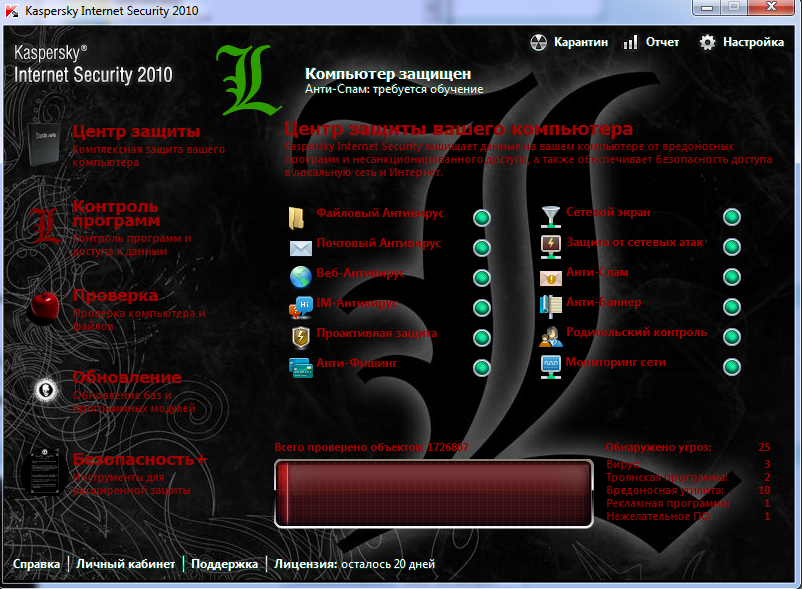
Task: Click the 'Обнаружено угроз:' label
Action: [x=658, y=447]
